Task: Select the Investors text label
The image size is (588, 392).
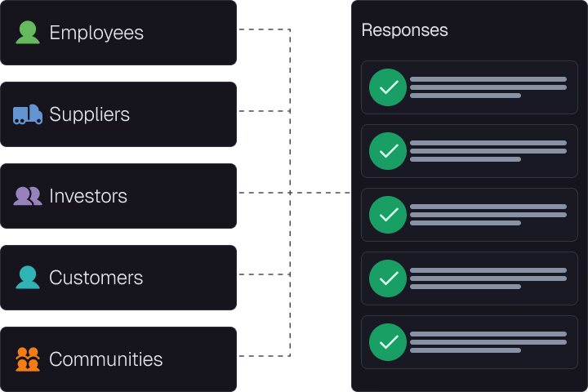Action: click(x=88, y=196)
